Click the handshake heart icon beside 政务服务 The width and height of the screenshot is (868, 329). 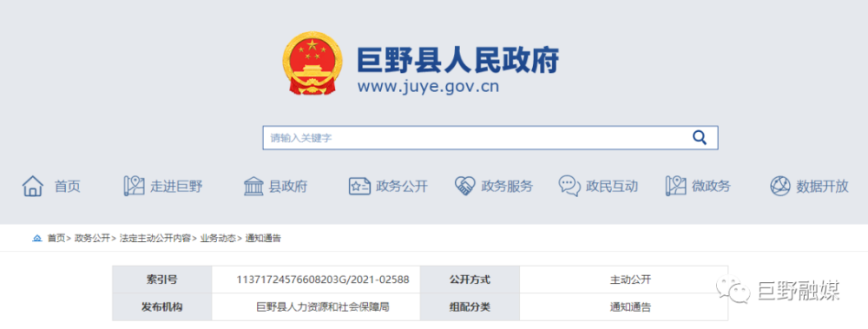[465, 186]
